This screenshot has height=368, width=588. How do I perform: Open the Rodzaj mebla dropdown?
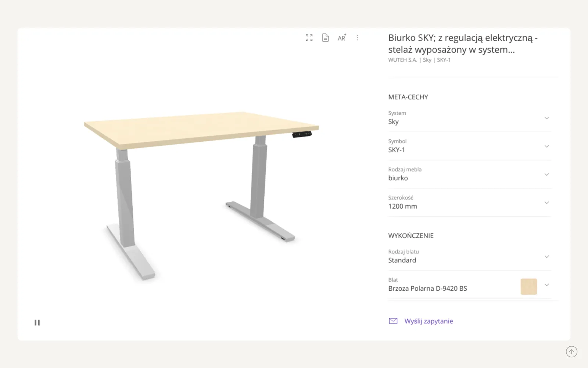tap(470, 174)
